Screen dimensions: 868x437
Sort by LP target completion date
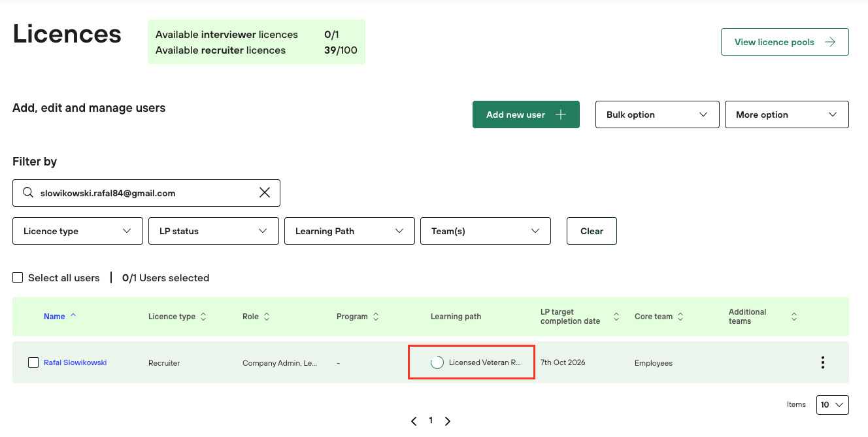tap(616, 317)
